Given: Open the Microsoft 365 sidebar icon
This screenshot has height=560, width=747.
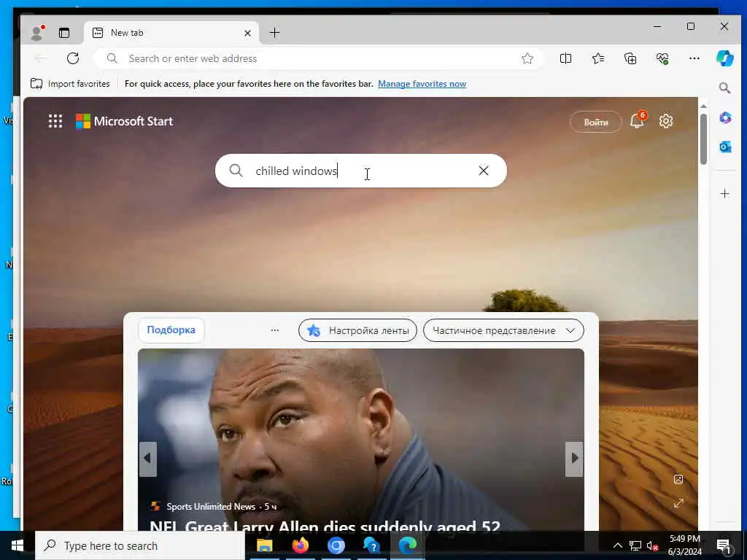Looking at the screenshot, I should click(x=724, y=117).
